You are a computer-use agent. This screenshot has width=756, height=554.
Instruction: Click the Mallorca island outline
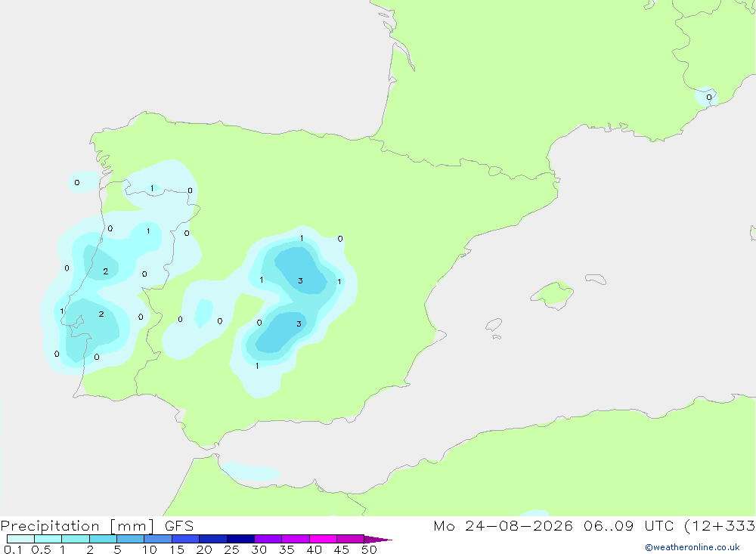(552, 295)
